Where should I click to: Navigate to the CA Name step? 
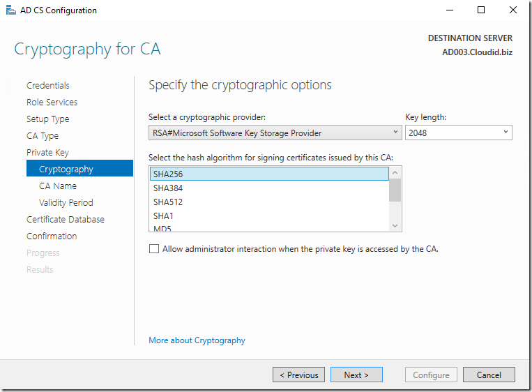click(x=58, y=186)
